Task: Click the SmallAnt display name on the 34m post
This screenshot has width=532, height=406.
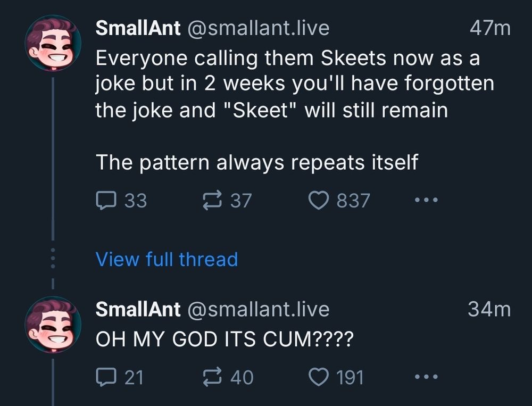Action: pos(138,309)
